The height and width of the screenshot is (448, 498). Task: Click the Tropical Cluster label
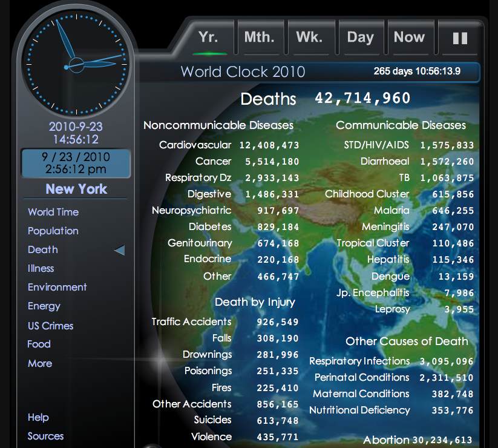(x=373, y=243)
